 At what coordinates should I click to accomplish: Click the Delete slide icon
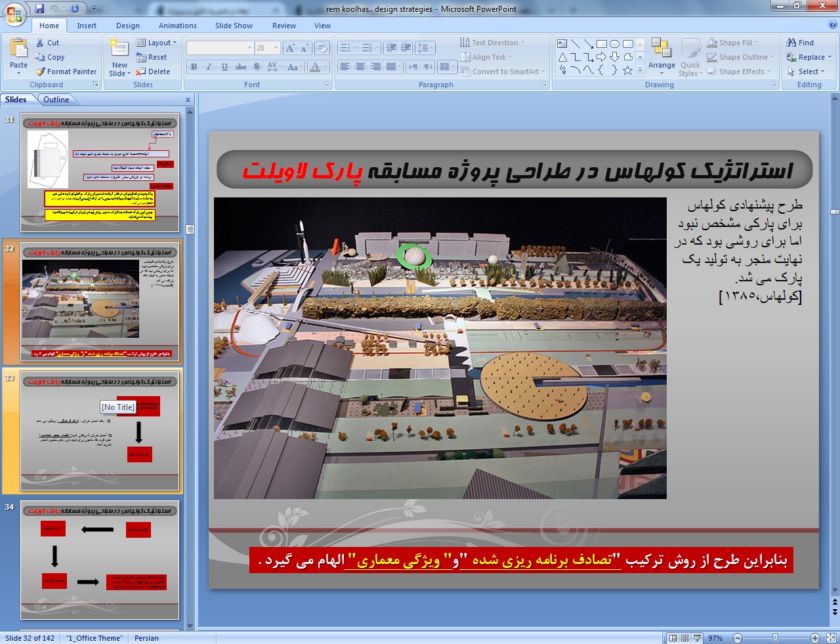(x=140, y=71)
